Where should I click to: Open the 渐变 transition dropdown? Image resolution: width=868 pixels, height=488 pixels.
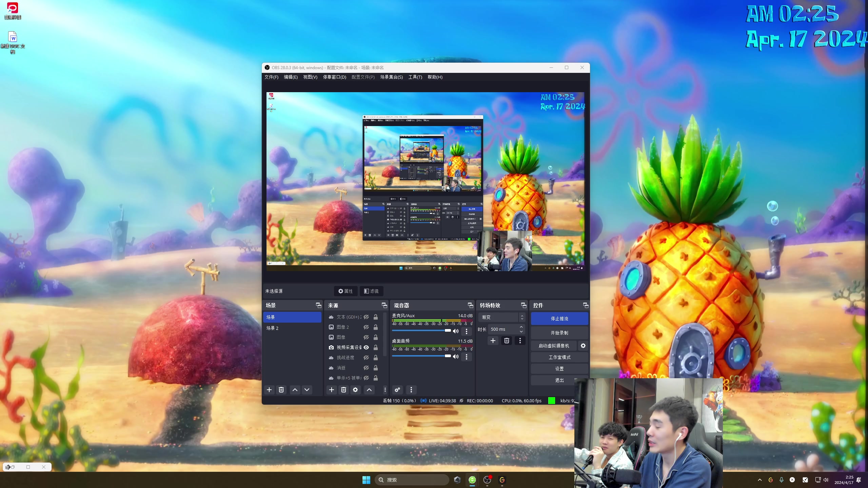pyautogui.click(x=502, y=317)
